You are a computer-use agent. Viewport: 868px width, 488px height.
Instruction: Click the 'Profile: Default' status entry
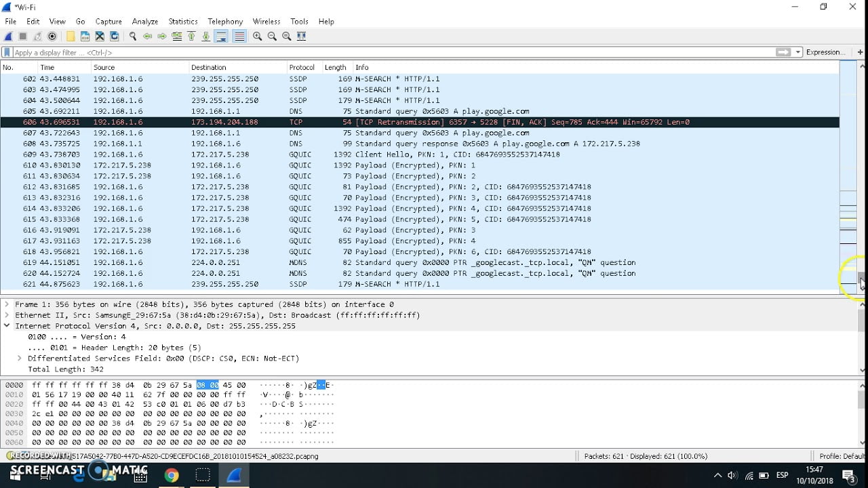(x=842, y=456)
